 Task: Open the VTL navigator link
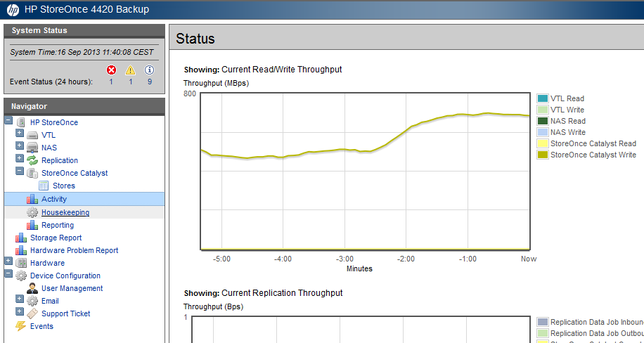point(49,135)
